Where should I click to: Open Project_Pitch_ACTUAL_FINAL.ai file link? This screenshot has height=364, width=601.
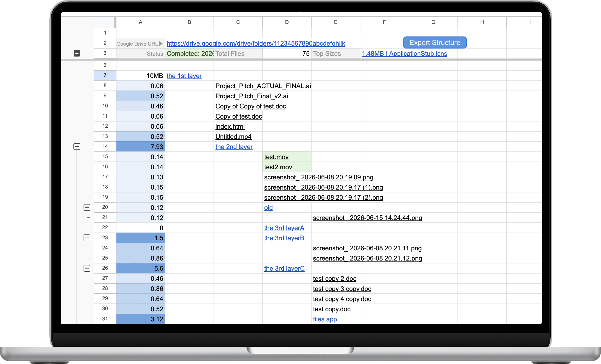[x=263, y=86]
